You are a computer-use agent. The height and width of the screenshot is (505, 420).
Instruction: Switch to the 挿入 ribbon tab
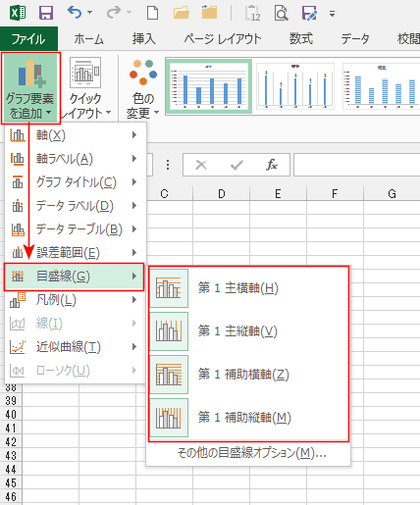143,39
